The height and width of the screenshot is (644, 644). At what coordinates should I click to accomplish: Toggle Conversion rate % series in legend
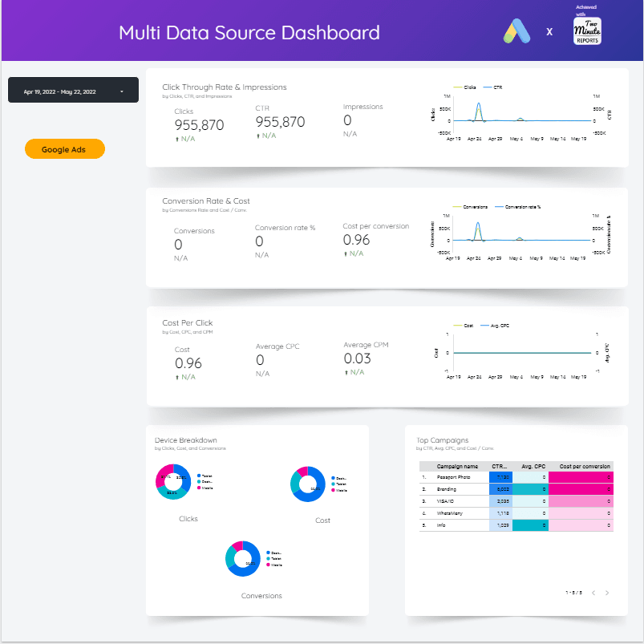pos(518,207)
